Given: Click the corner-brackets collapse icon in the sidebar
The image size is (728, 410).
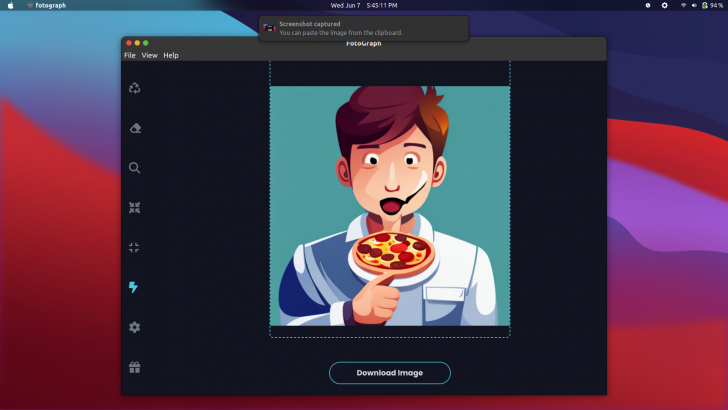Looking at the screenshot, I should (134, 247).
